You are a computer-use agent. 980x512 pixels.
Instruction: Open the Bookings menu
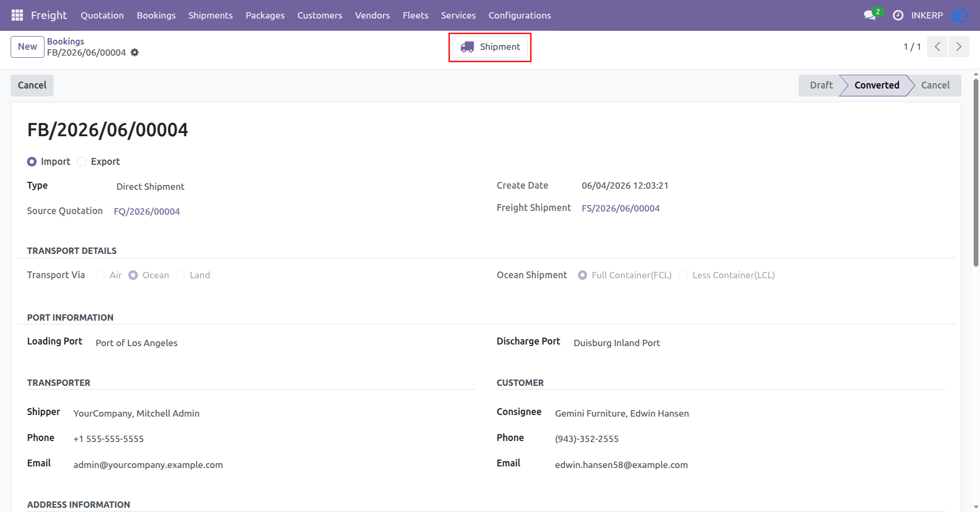(x=156, y=15)
